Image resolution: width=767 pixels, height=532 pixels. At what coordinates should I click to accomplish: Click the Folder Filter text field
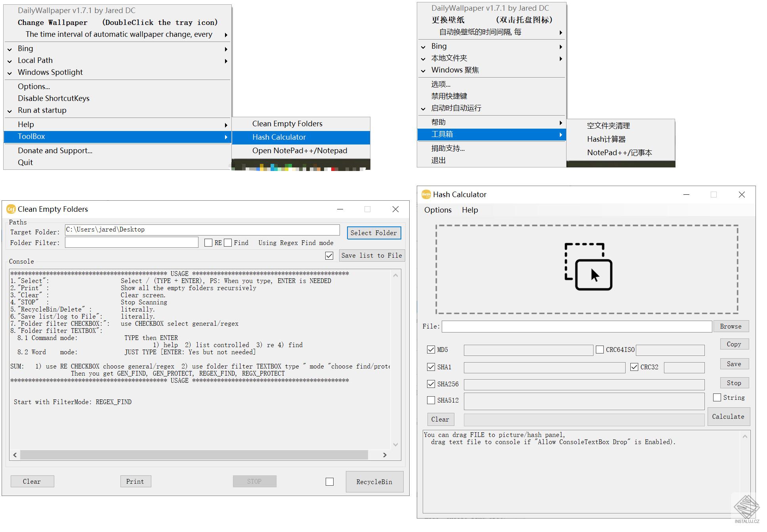132,243
